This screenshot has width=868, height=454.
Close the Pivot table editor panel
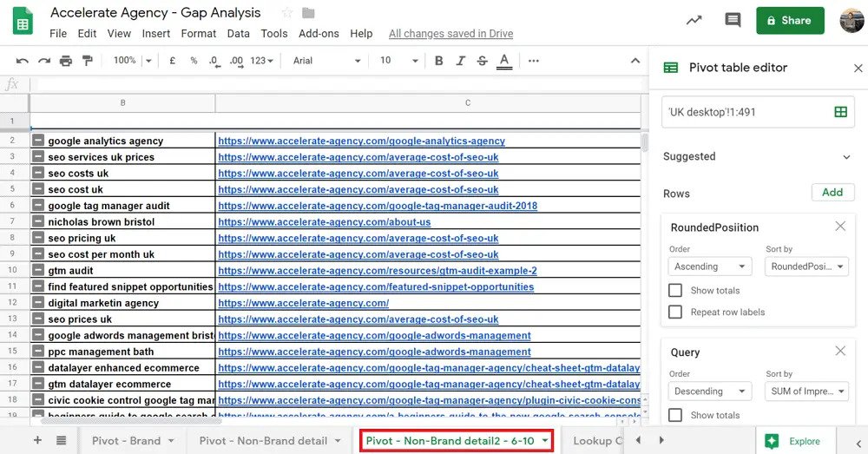coord(858,68)
